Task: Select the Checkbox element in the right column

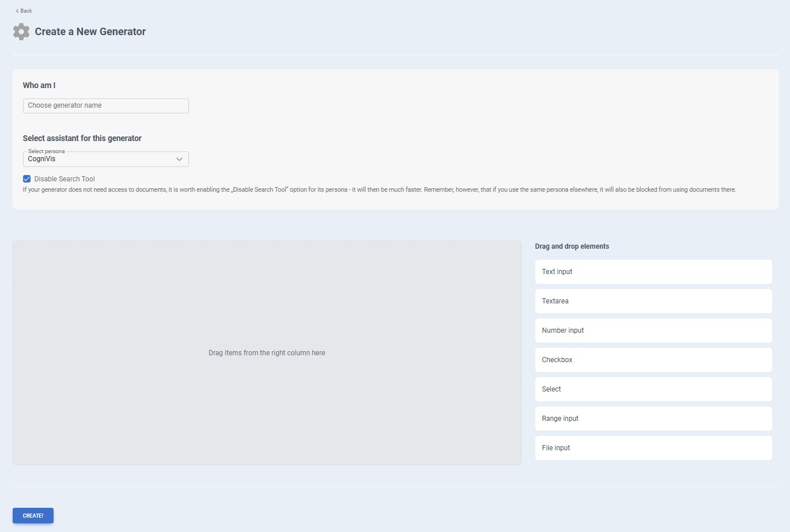Action: pyautogui.click(x=653, y=360)
